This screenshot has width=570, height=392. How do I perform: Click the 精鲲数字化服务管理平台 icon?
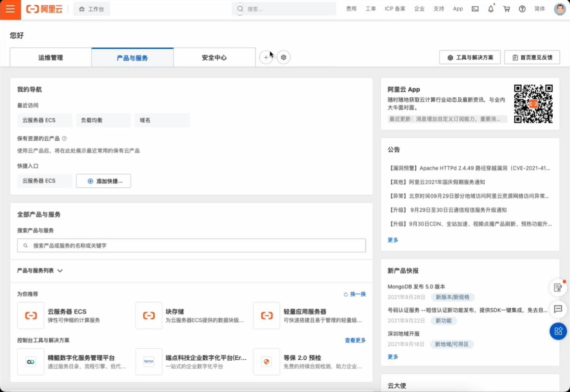click(x=31, y=362)
